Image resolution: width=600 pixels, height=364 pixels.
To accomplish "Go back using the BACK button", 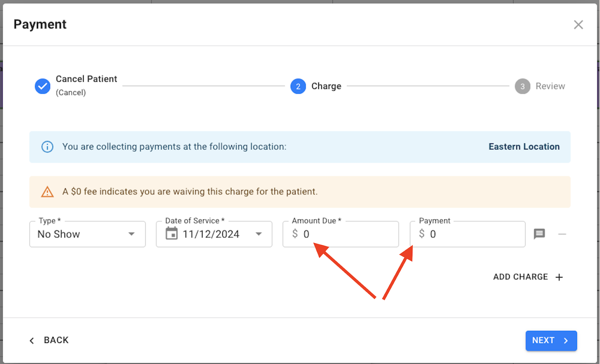I will pos(49,340).
